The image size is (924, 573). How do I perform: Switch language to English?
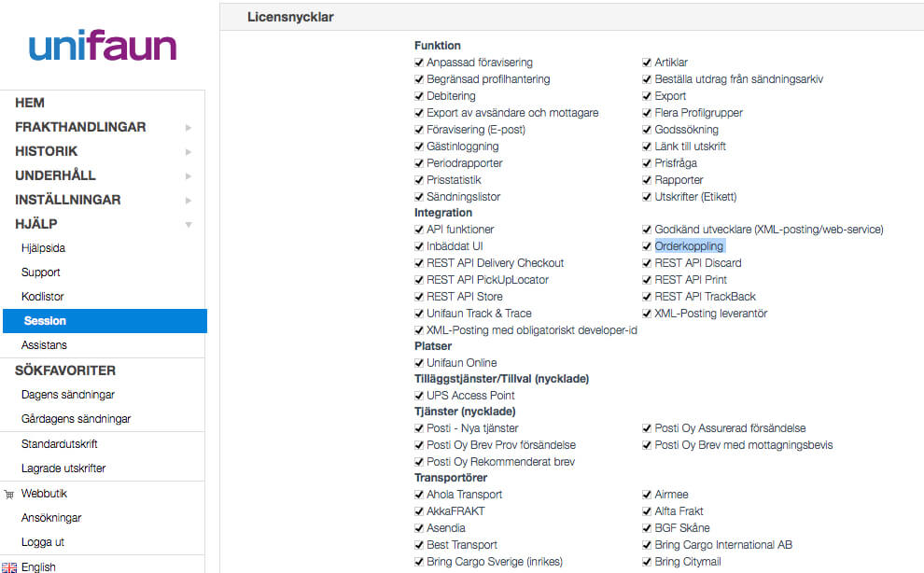[x=38, y=567]
